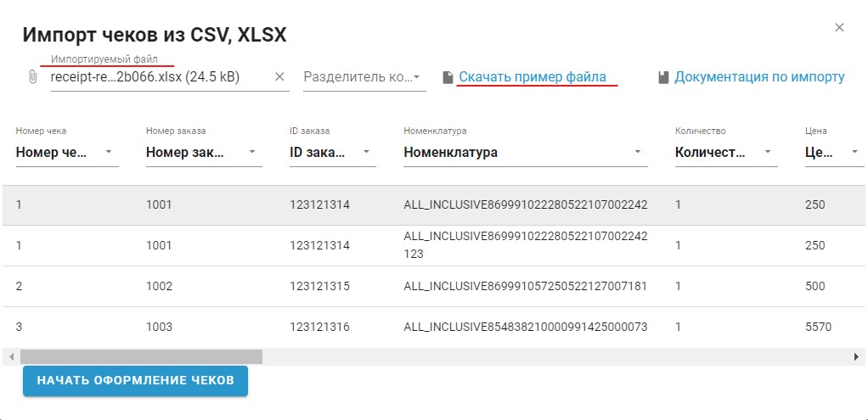Screen dimensions: 868x420
Task: Click the Начать оформление чеков button
Action: pyautogui.click(x=135, y=381)
